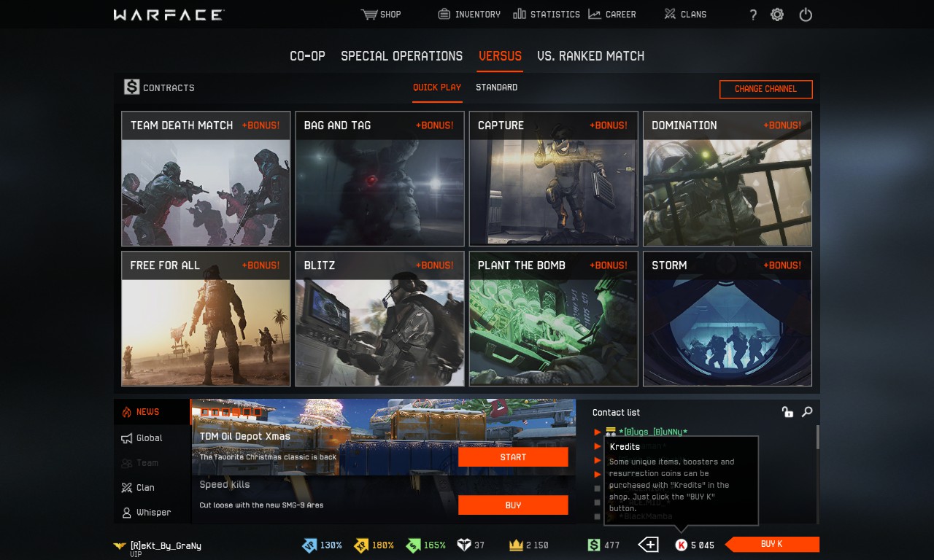Open the Clans page from the top bar
The width and height of the screenshot is (934, 560).
coord(685,15)
